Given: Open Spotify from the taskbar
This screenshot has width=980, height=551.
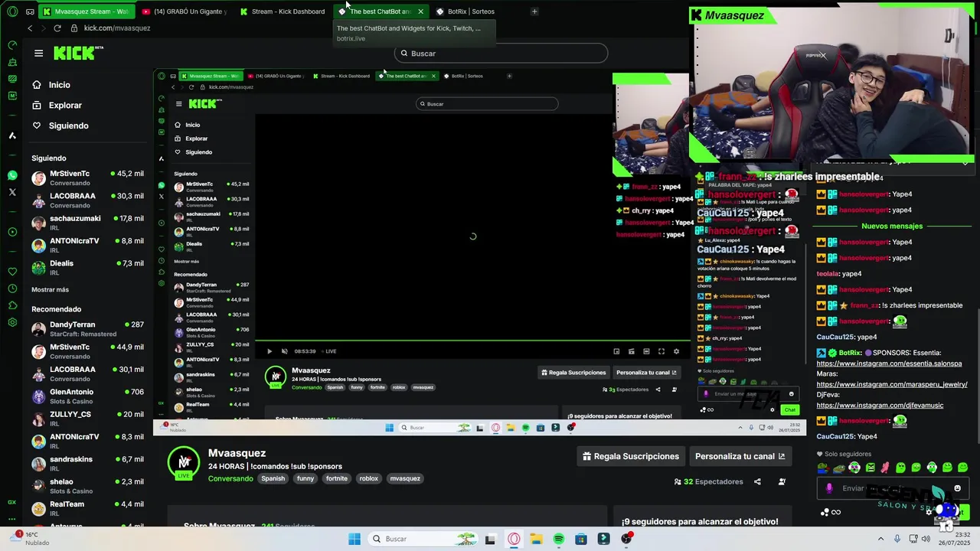Looking at the screenshot, I should [559, 539].
